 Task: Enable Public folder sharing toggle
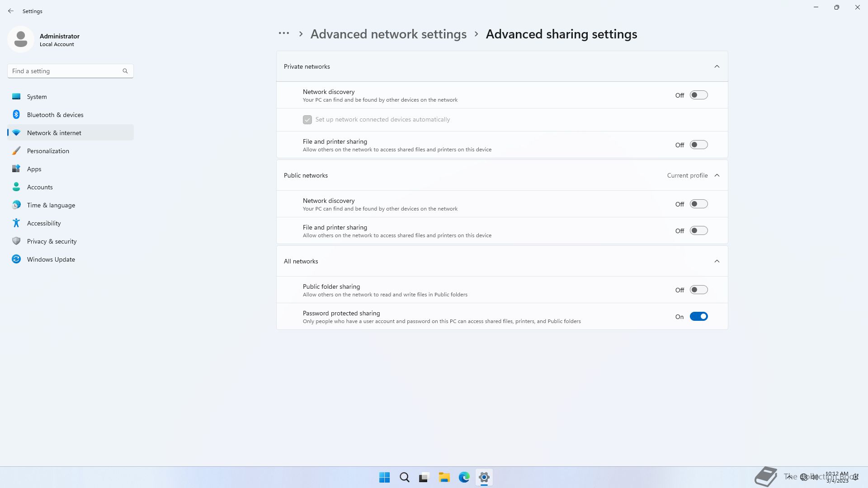[698, 290]
